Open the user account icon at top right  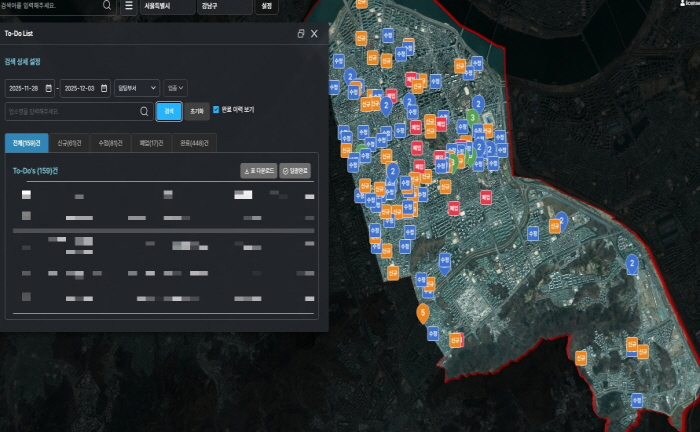coord(681,5)
